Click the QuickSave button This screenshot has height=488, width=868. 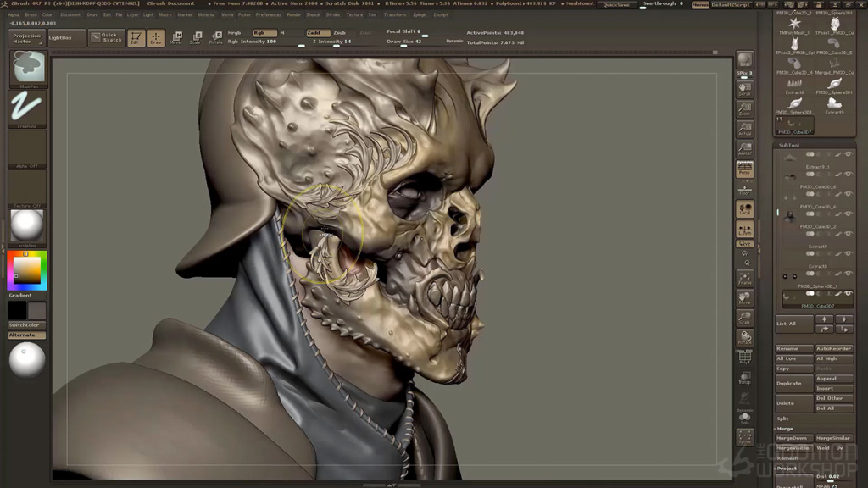click(616, 4)
